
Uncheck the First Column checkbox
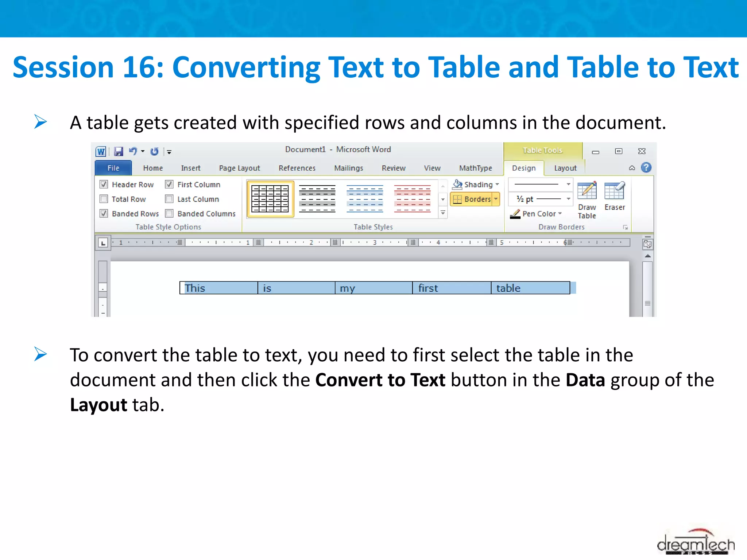click(169, 184)
